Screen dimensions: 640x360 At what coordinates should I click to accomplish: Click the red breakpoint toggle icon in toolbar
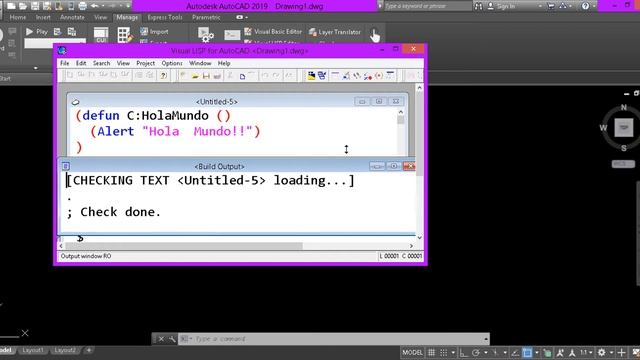pyautogui.click(x=368, y=76)
